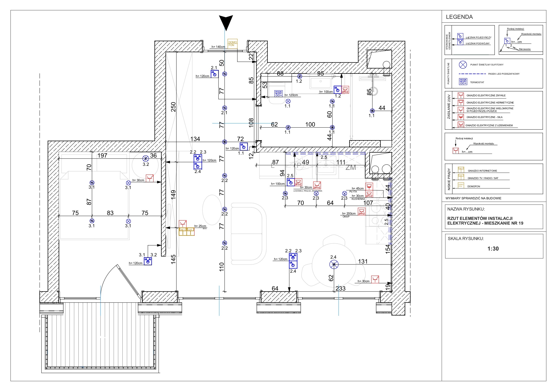This screenshot has width=555, height=392.
Task: Select the drawing title RZUT ELEMENTÓW INSTALACJI ELEKTRYCZNEJ
Action: tap(485, 221)
